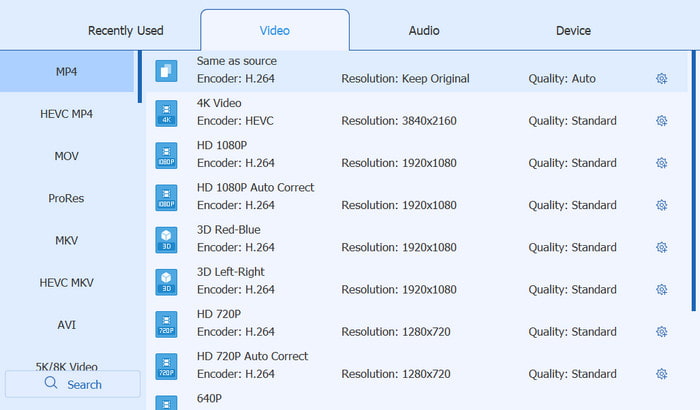Choose the HD 1080P Auto Correct title
700x410 pixels.
click(255, 188)
